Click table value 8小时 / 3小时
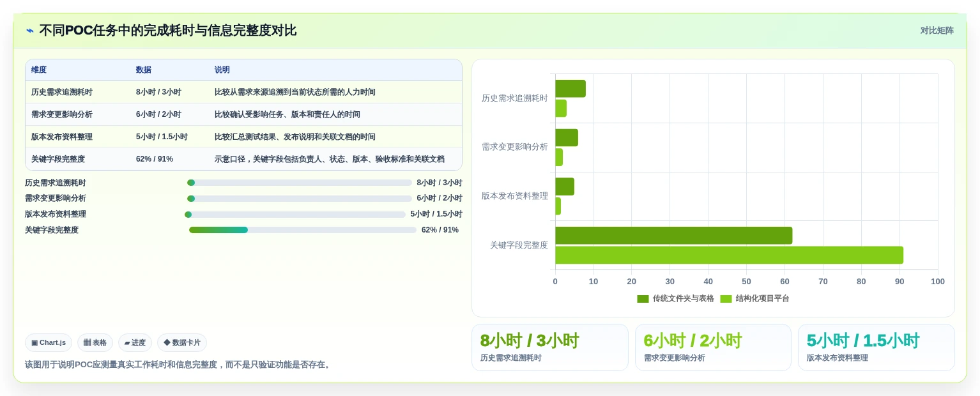This screenshot has height=396, width=980. (158, 93)
